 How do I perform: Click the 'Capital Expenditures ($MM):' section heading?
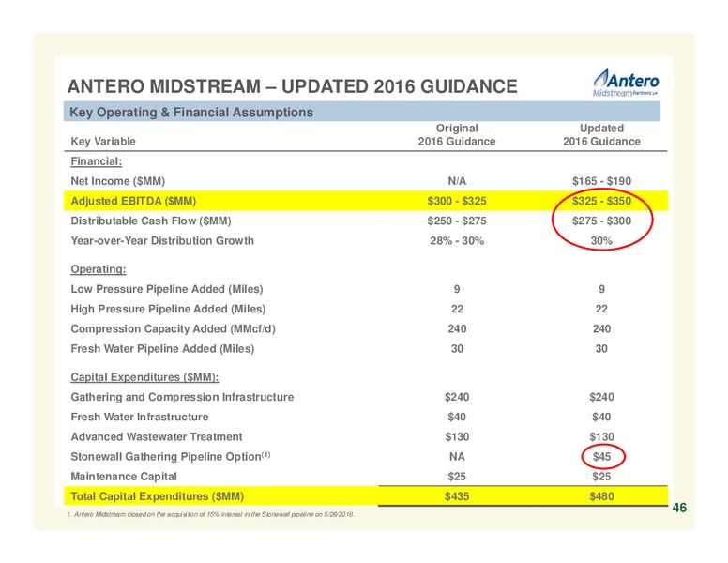144,377
